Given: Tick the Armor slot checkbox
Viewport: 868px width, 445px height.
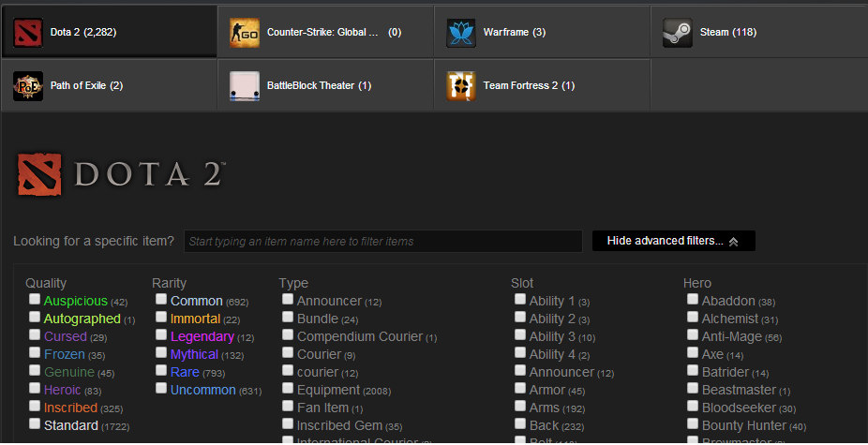Looking at the screenshot, I should point(520,388).
